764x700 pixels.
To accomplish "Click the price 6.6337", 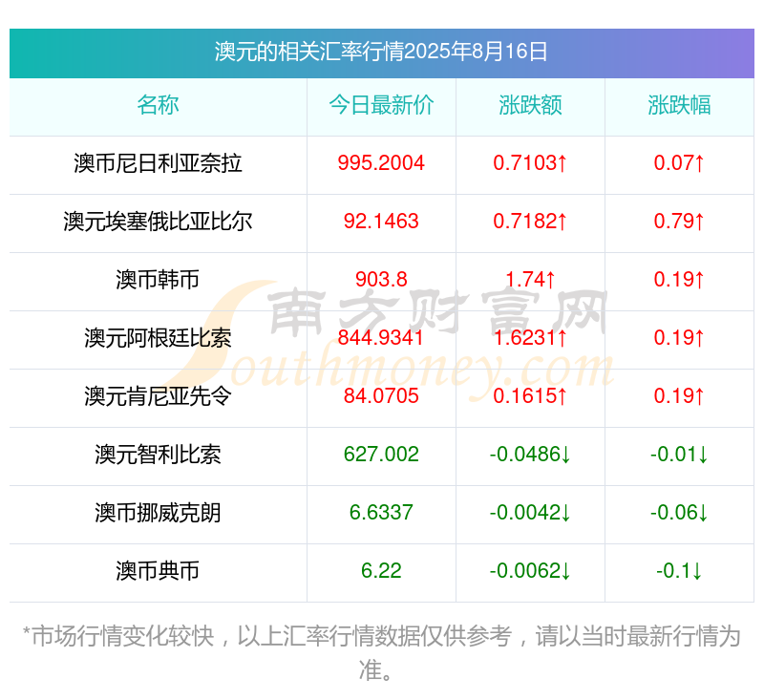I will click(381, 513).
